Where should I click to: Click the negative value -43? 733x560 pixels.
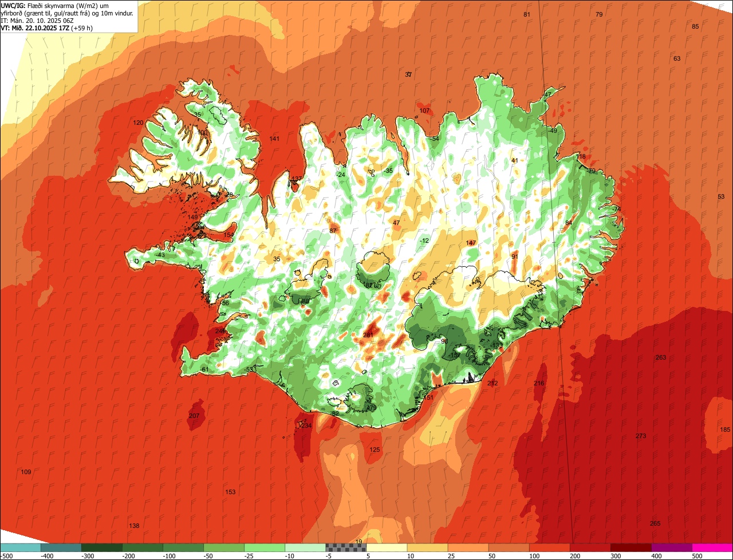159,255
